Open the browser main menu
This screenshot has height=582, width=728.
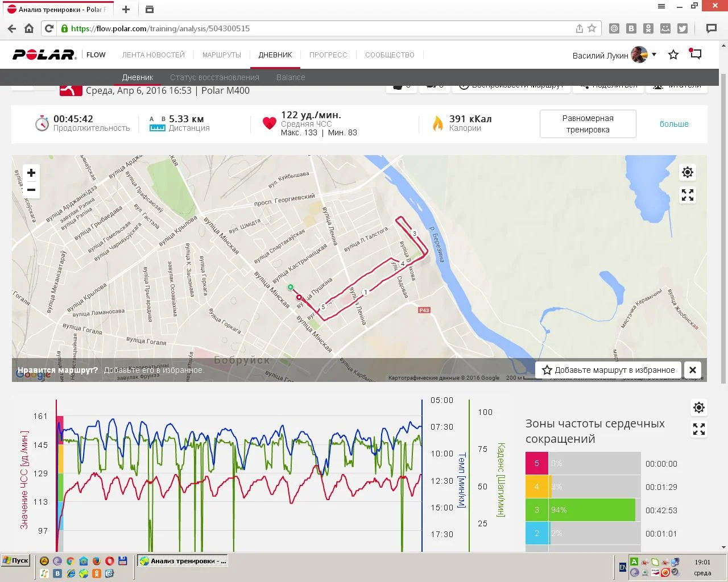pyautogui.click(x=661, y=7)
